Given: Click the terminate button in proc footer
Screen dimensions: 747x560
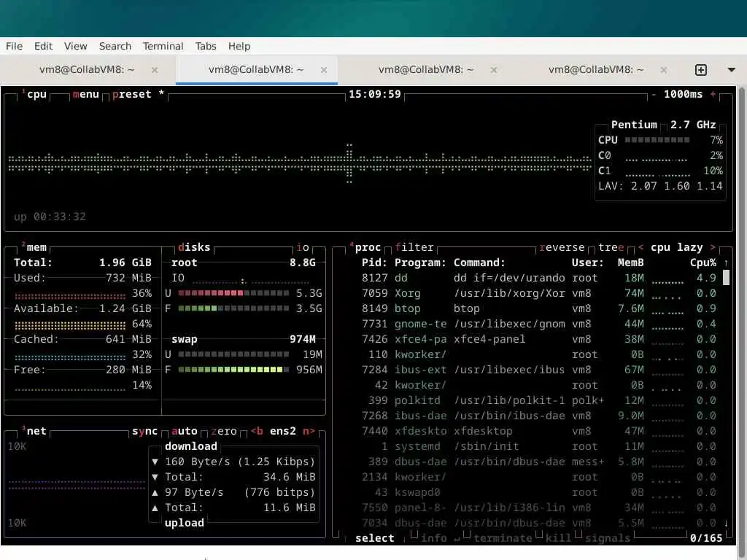Looking at the screenshot, I should point(503,538).
